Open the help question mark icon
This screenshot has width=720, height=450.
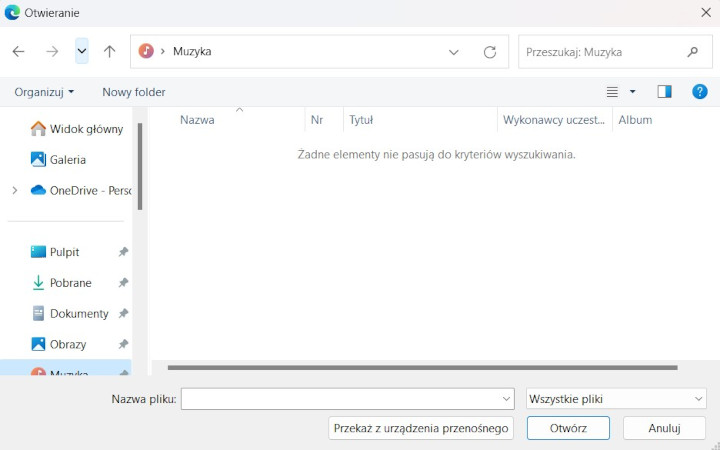click(x=700, y=91)
